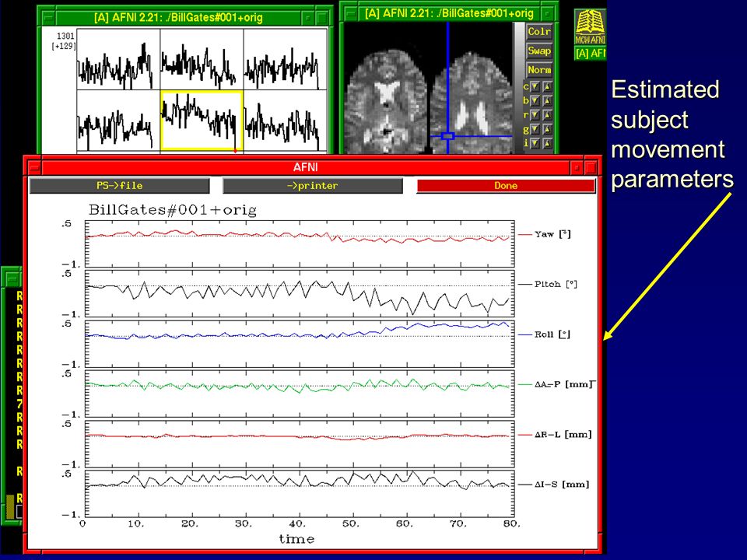Select the top-middle time series sub-graph
This screenshot has width=747, height=560.
202,59
